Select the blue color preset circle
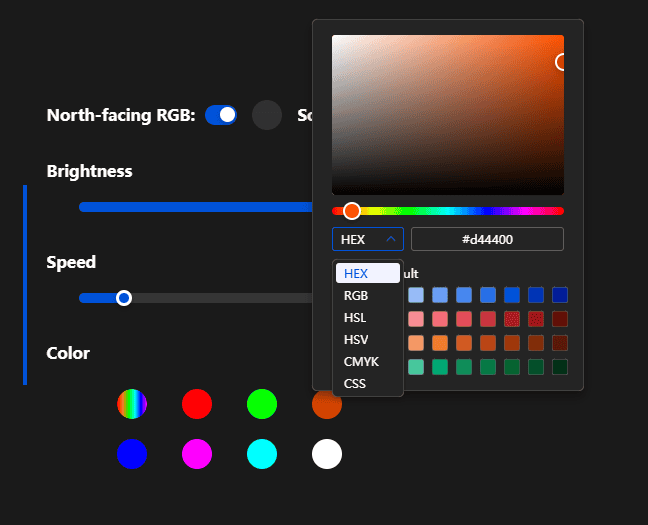This screenshot has height=525, width=648. (x=132, y=454)
